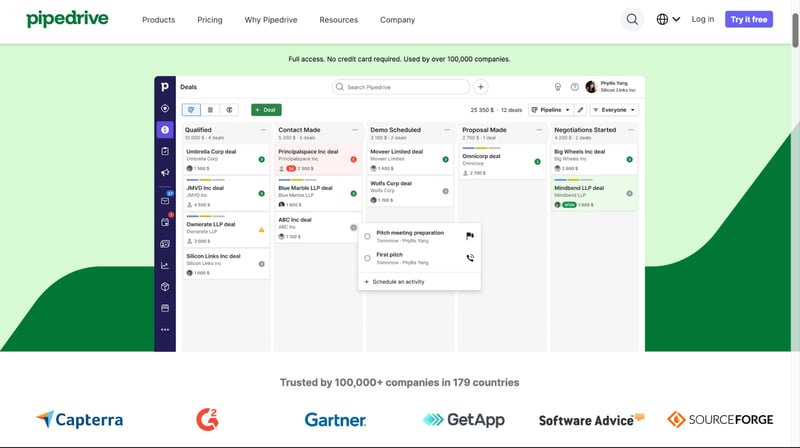Open Silicon Links Inc deal card
The height and width of the screenshot is (448, 800).
point(226,264)
